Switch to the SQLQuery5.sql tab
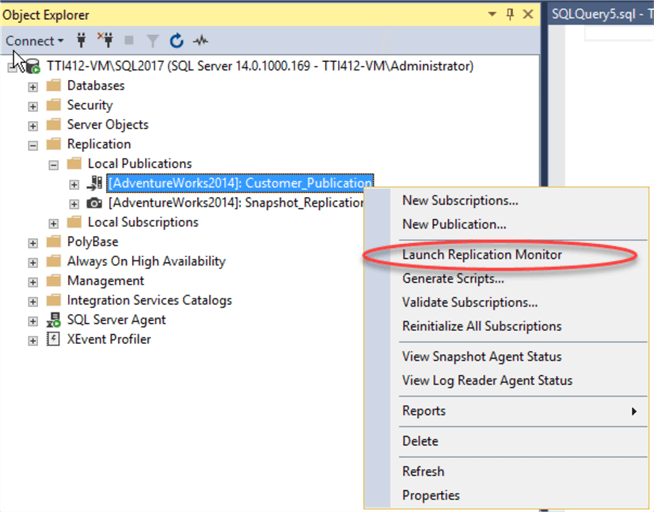The height and width of the screenshot is (512, 654). point(601,14)
